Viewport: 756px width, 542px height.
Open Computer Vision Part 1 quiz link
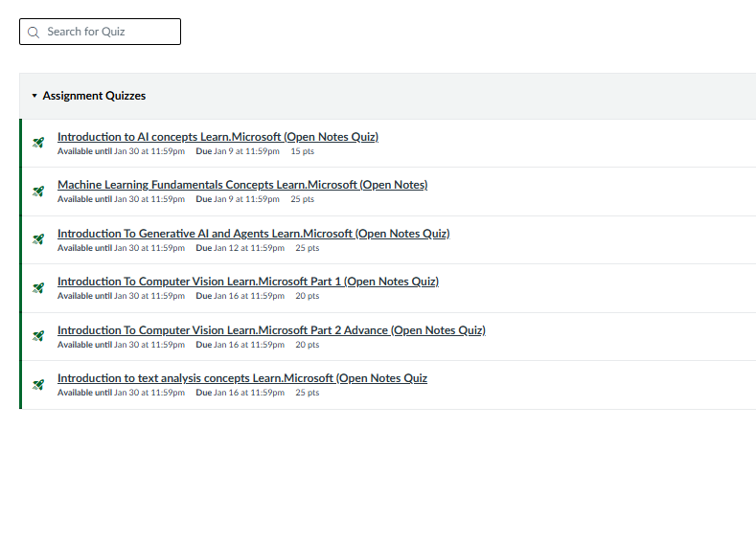[247, 282]
